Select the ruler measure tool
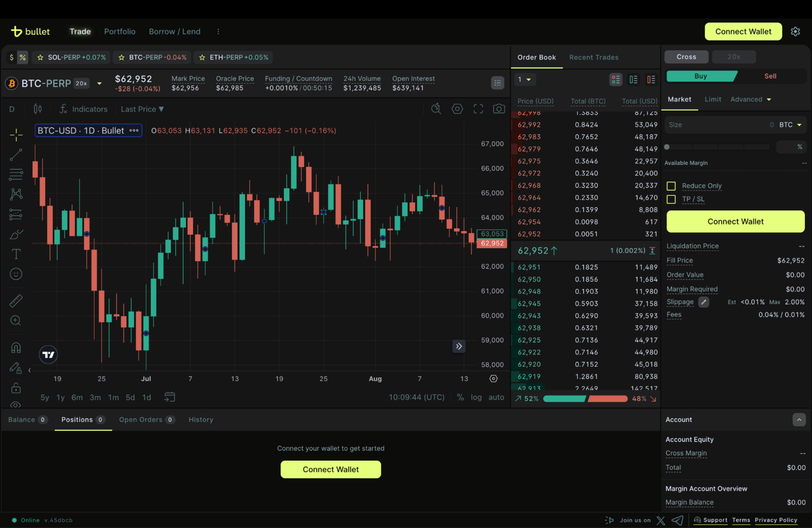 click(16, 301)
